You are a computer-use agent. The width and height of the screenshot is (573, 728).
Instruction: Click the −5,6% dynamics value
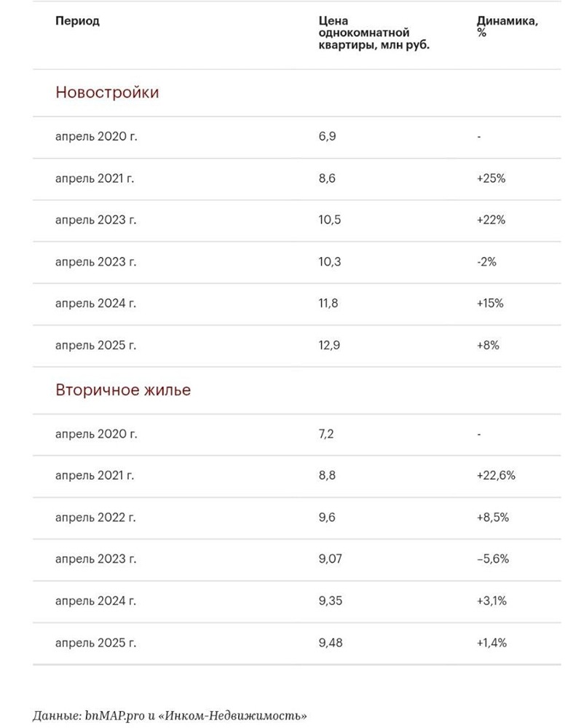[492, 559]
